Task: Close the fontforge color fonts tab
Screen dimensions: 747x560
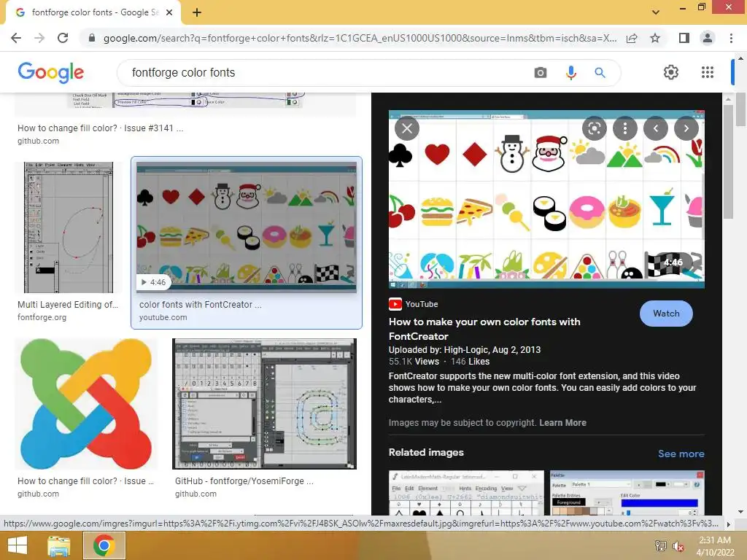Action: click(x=169, y=12)
